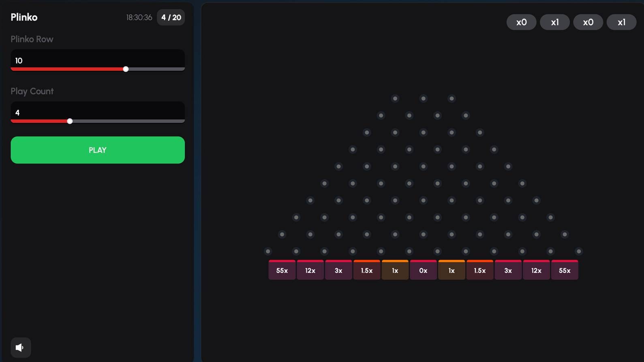Click the top center peg on the board
The height and width of the screenshot is (362, 644).
[423, 99]
